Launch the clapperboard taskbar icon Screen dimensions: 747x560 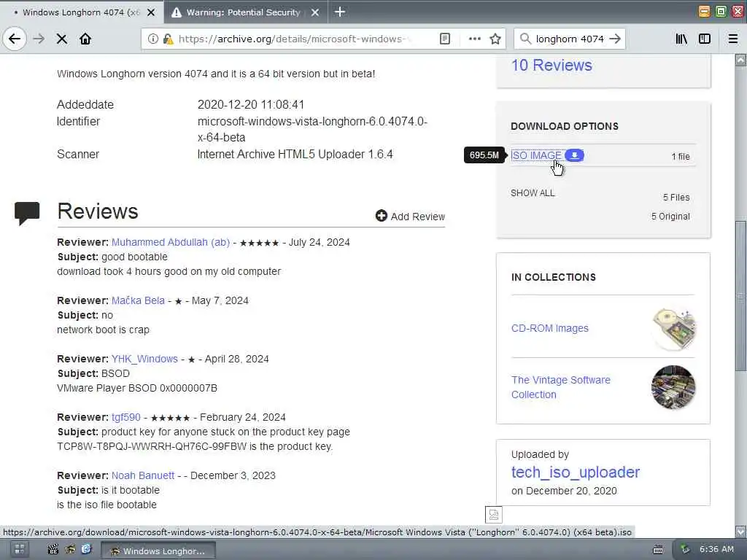pos(53,550)
